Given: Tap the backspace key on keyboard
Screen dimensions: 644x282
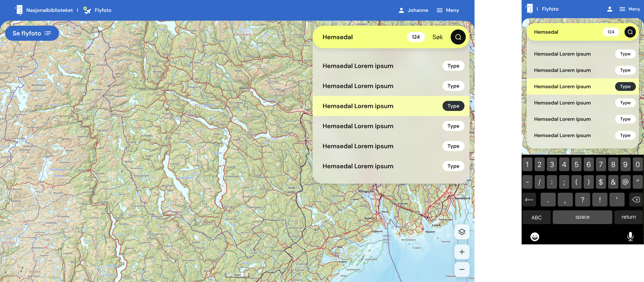Looking at the screenshot, I should coord(636,200).
